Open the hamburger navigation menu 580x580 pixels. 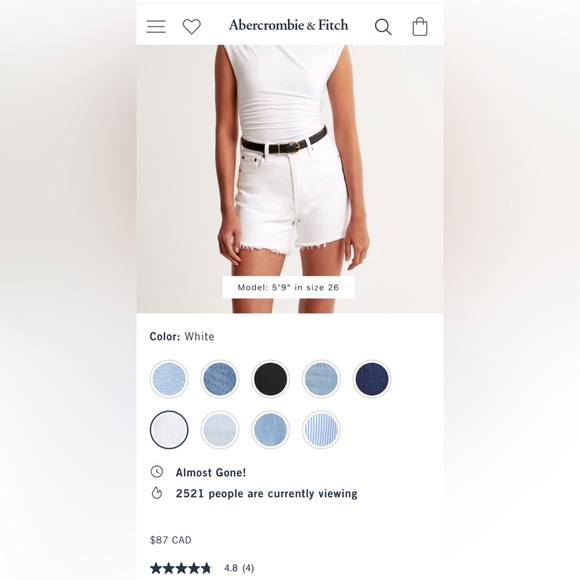(x=156, y=27)
